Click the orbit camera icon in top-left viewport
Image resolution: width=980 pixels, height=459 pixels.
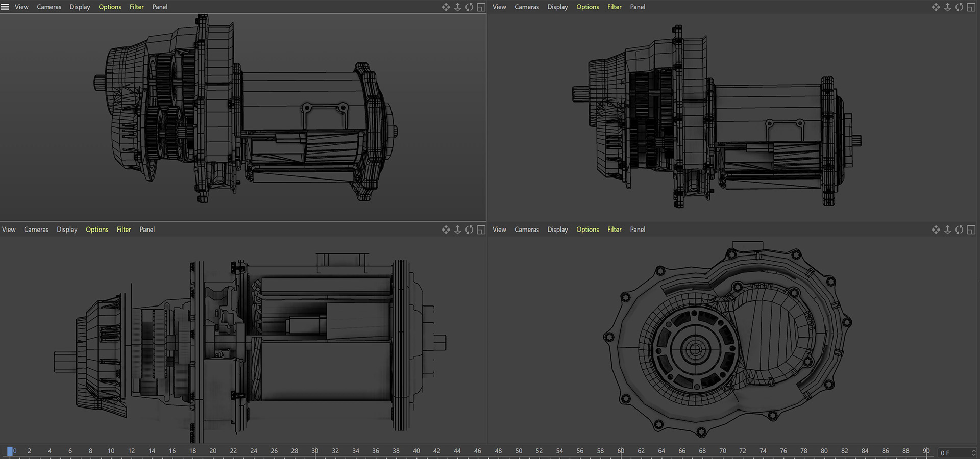click(469, 7)
